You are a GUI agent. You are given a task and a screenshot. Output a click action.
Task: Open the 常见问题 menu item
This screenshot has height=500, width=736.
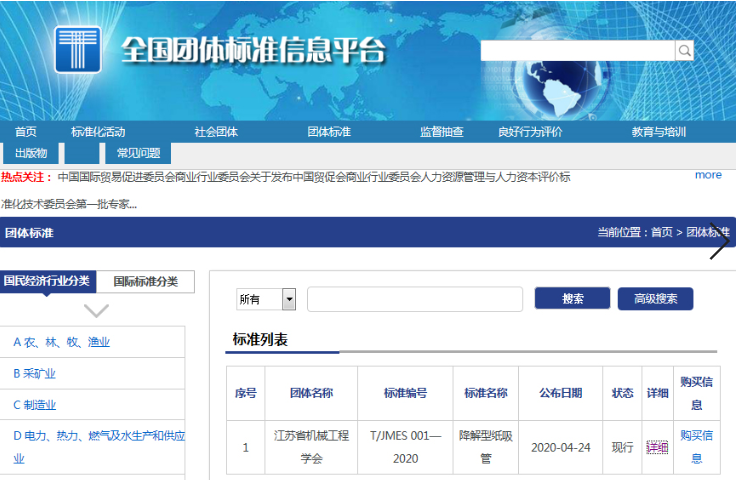[x=138, y=153]
